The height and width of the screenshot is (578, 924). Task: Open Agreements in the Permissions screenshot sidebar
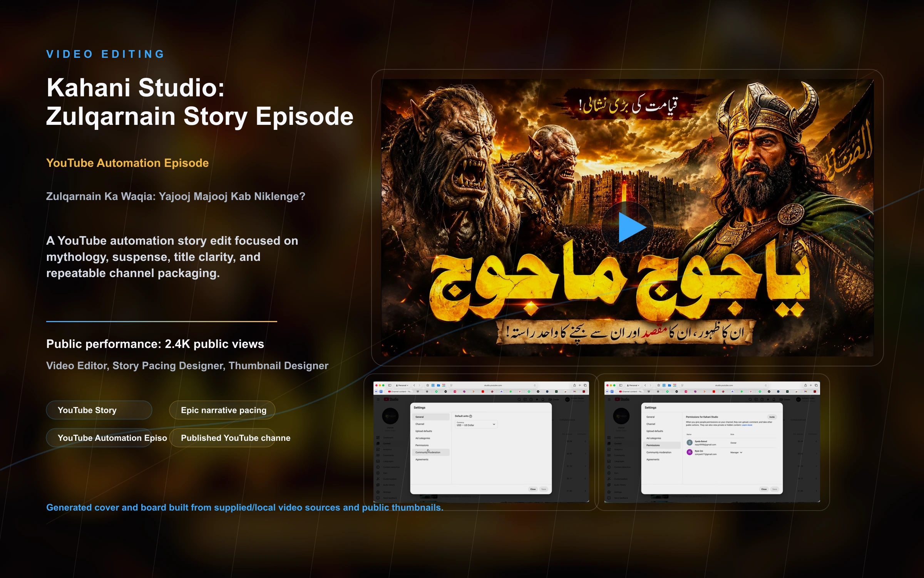[x=662, y=459]
